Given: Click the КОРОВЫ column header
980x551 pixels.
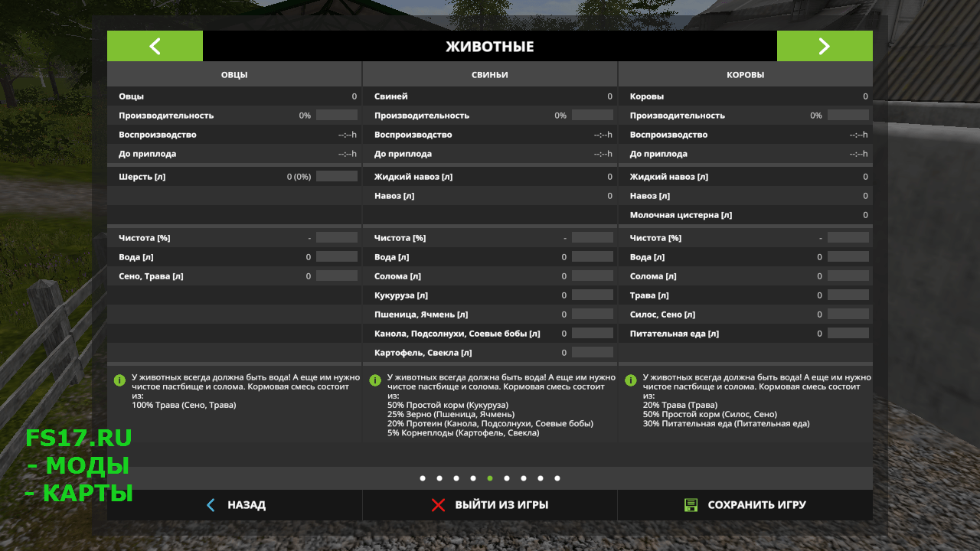Looking at the screenshot, I should (x=745, y=75).
